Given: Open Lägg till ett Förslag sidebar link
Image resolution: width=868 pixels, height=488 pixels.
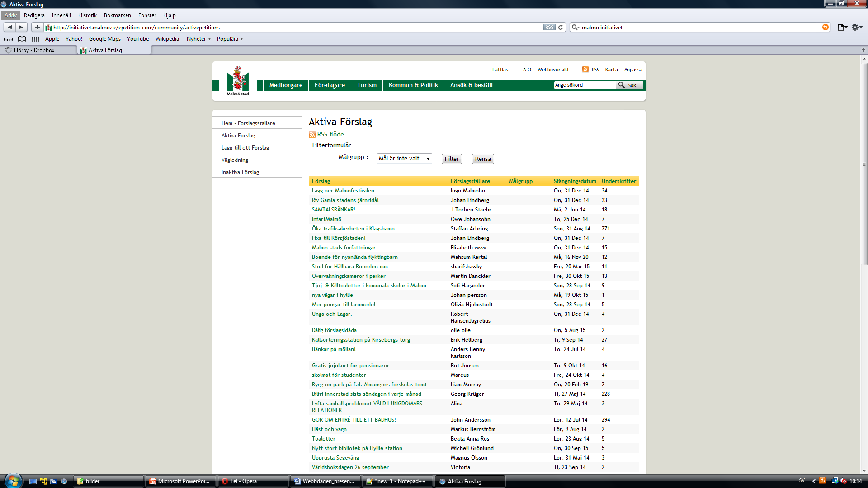Looking at the screenshot, I should coord(245,148).
